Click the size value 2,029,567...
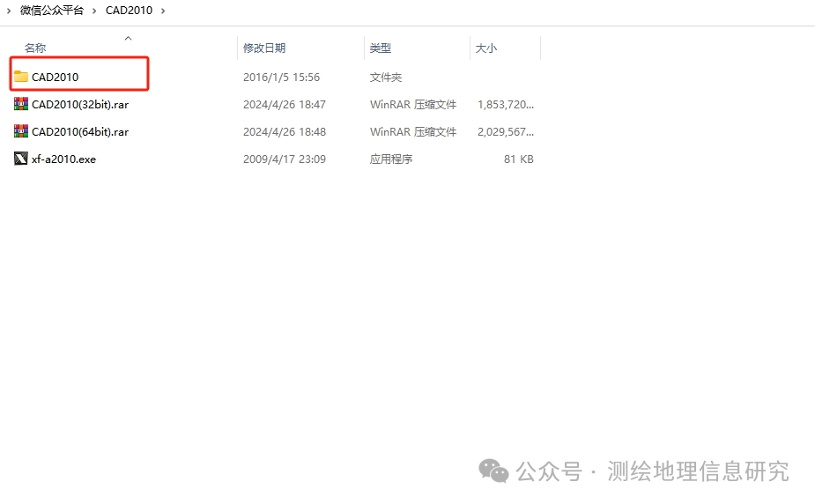The width and height of the screenshot is (815, 504). [x=506, y=132]
